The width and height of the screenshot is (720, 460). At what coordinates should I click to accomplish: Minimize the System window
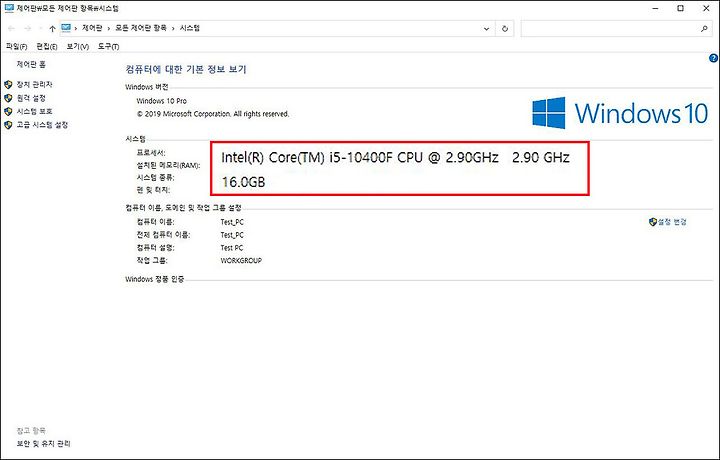tap(656, 8)
